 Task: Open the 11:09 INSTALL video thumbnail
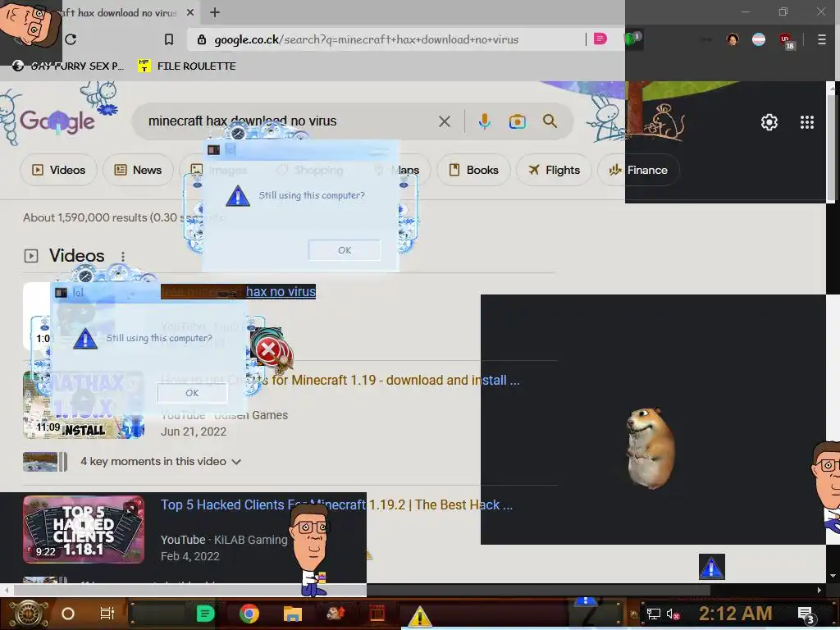[x=84, y=405]
